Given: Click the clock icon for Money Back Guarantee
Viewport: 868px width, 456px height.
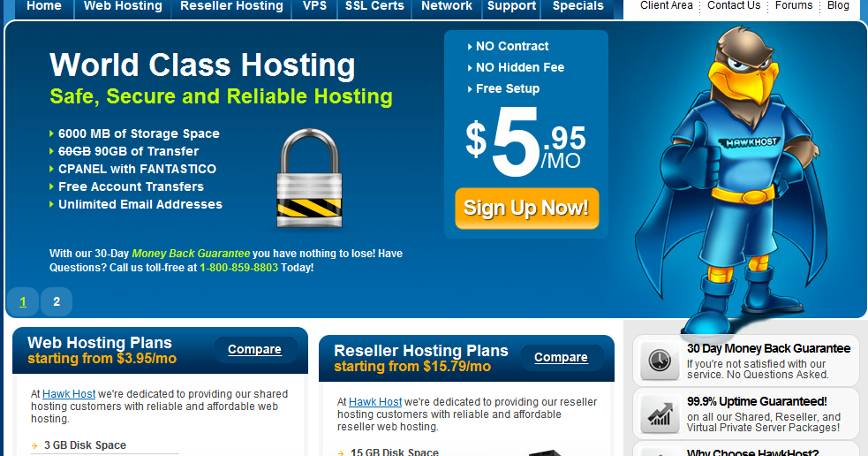Looking at the screenshot, I should [x=660, y=361].
